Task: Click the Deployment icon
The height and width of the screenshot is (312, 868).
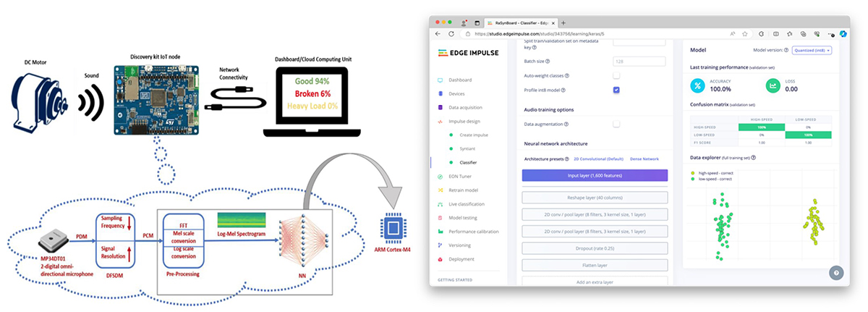Action: [x=441, y=259]
